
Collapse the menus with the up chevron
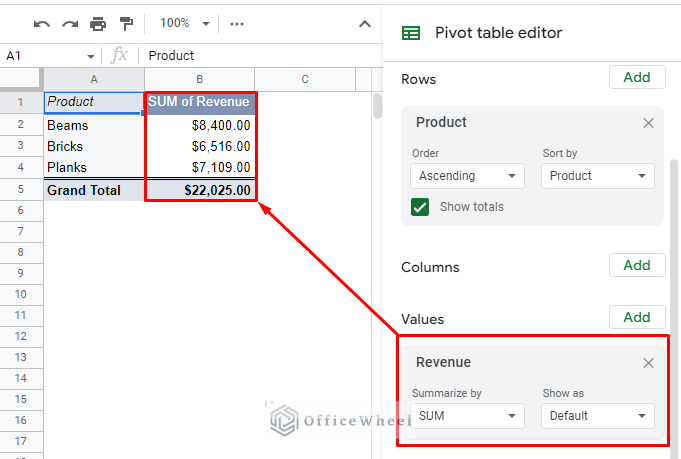(x=365, y=24)
